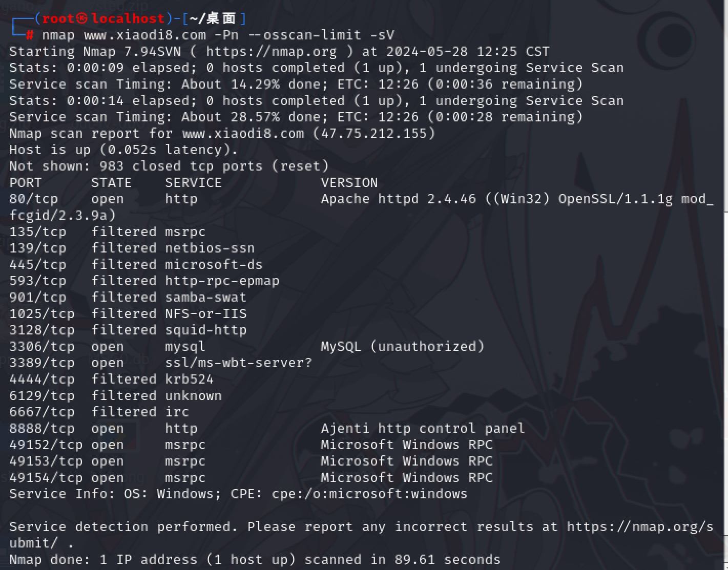Select the Apache httpd 2.4.46 version text
Viewport: 728px width, 570px height.
point(398,199)
